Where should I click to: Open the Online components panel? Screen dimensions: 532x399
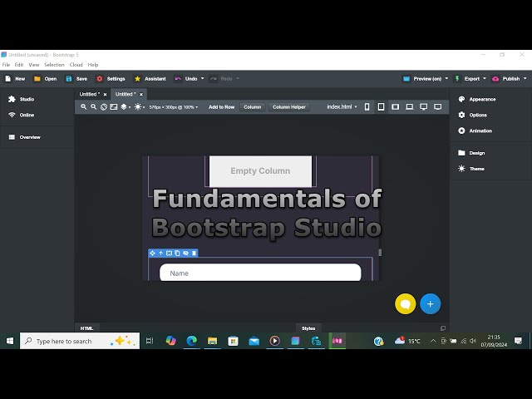(x=21, y=115)
